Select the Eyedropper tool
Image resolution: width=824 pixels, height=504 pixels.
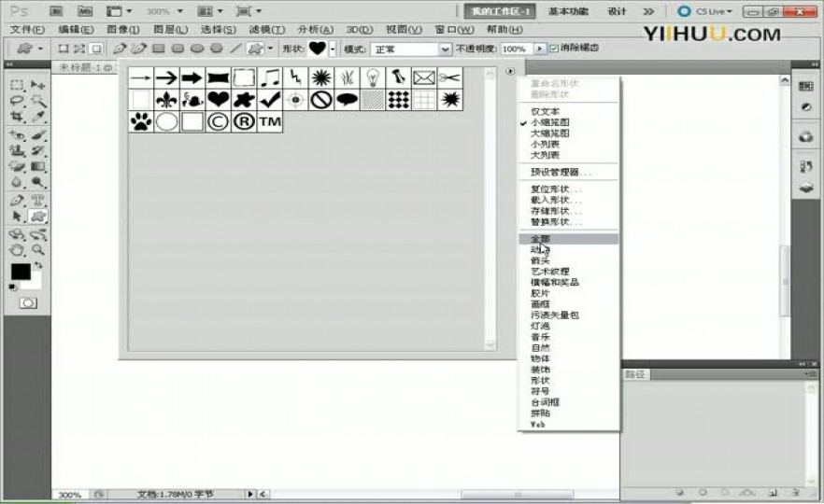tap(37, 117)
